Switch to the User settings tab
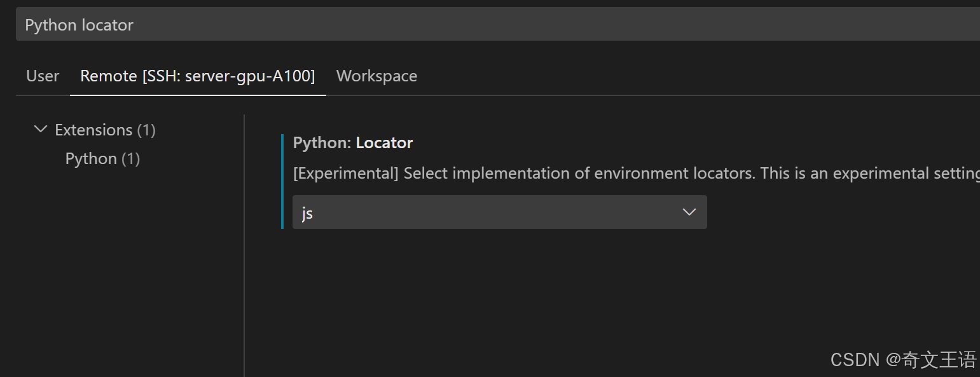 point(43,76)
